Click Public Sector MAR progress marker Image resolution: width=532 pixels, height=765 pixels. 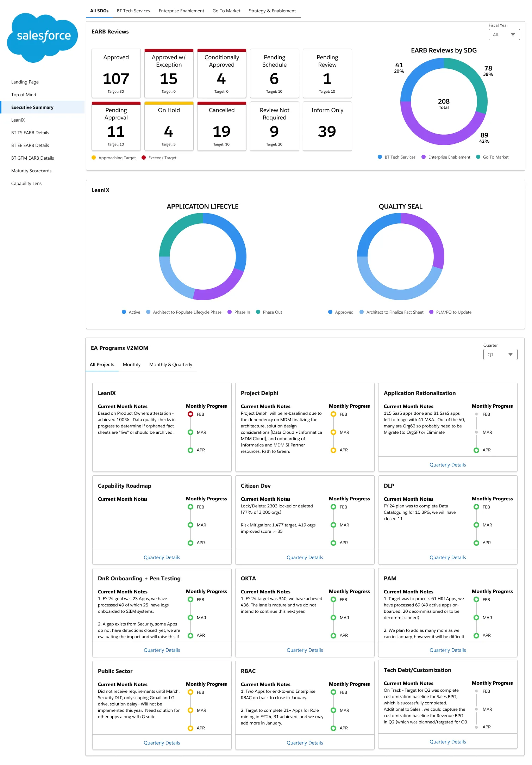[x=190, y=710]
